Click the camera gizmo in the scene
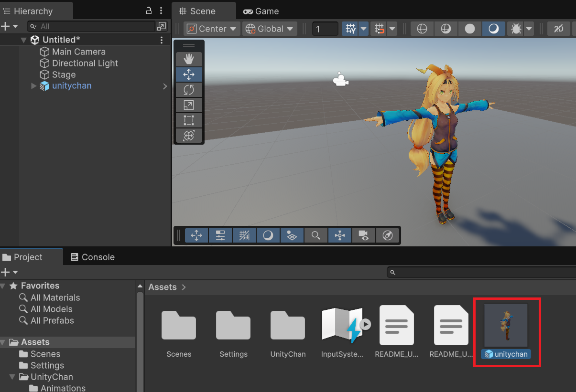 340,80
